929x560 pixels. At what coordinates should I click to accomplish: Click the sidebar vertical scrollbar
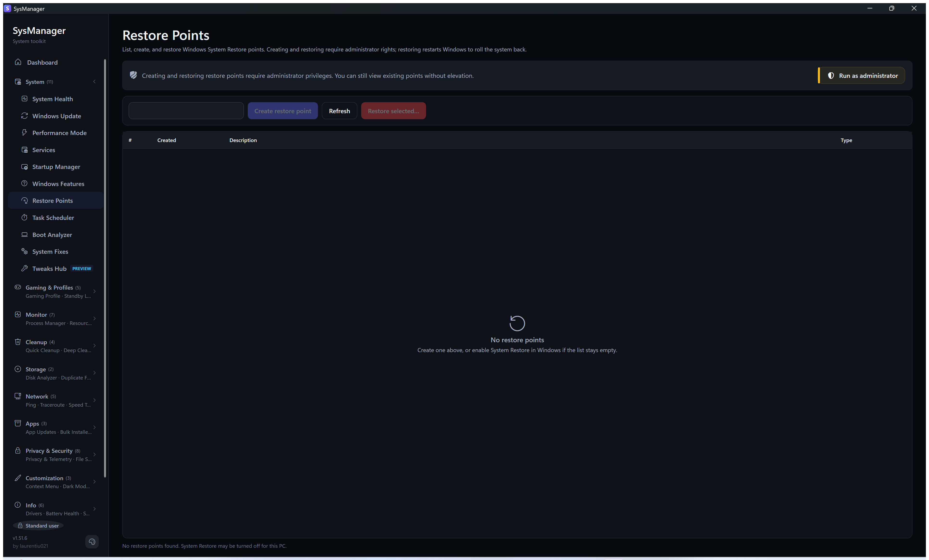point(105,268)
